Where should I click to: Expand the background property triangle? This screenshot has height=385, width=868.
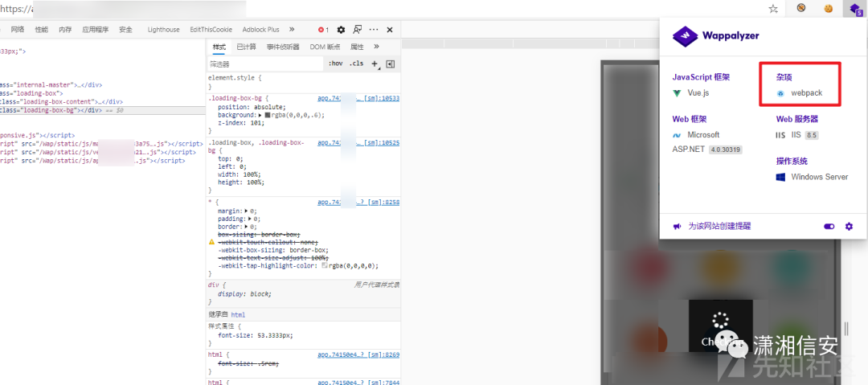pos(260,115)
